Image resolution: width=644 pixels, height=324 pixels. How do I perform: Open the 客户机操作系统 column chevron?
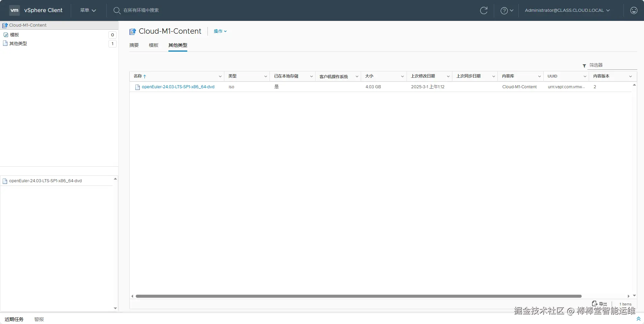(x=357, y=76)
